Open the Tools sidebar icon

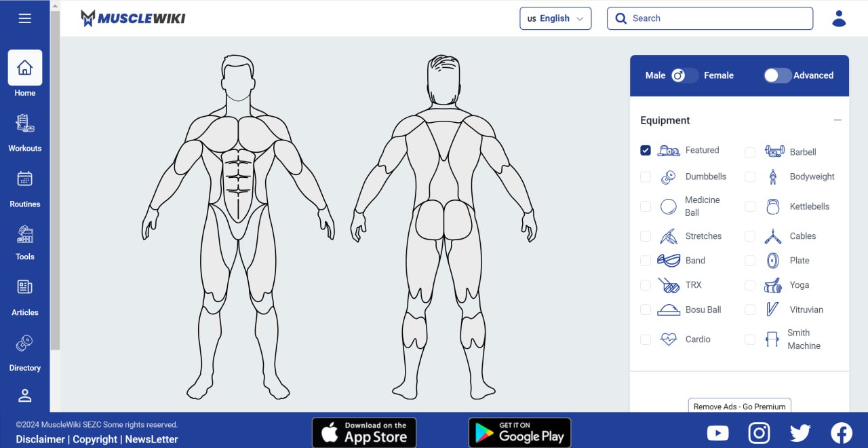(x=25, y=235)
